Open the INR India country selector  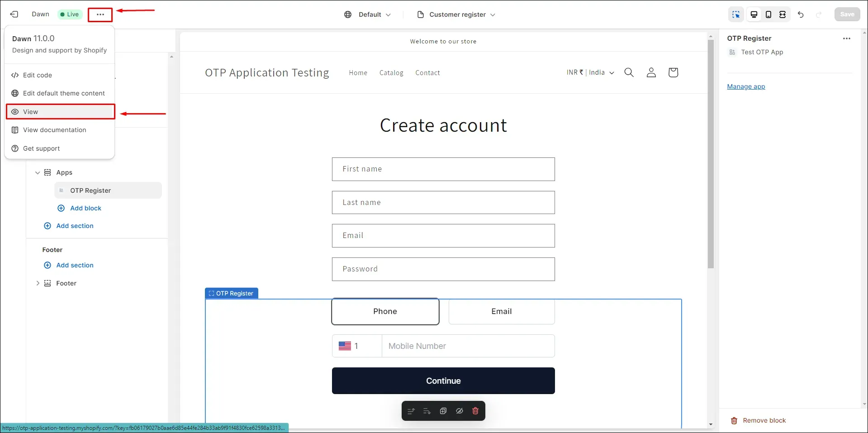tap(590, 72)
